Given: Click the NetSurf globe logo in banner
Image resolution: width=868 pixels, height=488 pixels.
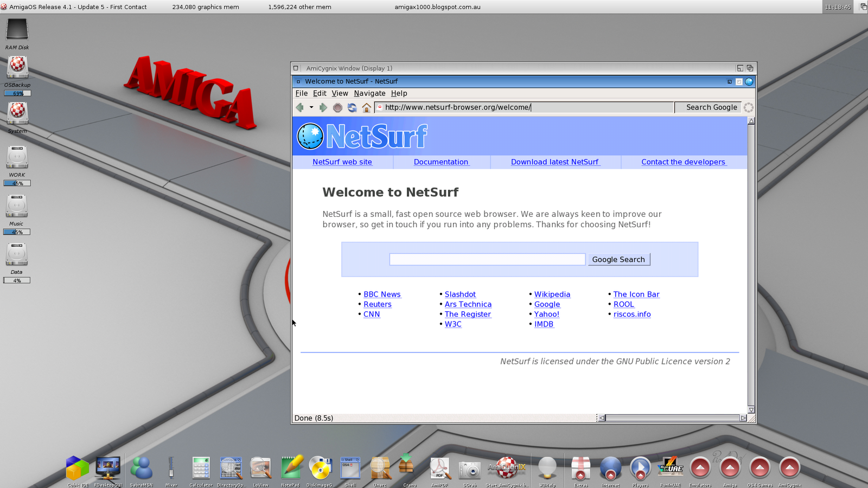Looking at the screenshot, I should click(310, 136).
